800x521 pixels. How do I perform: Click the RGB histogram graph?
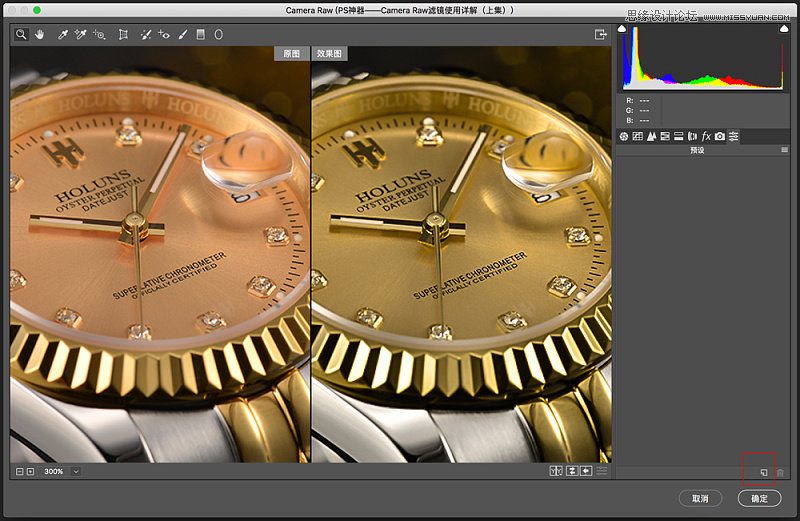coord(703,58)
